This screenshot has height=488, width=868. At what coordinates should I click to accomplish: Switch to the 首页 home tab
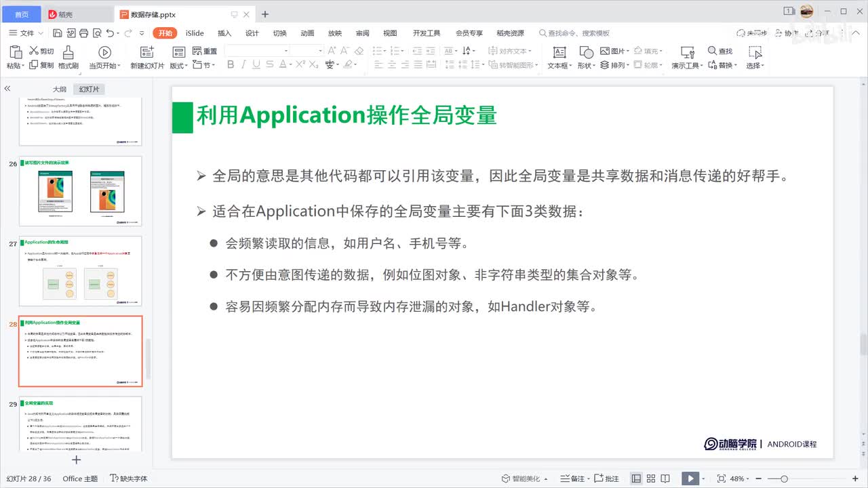coord(22,14)
